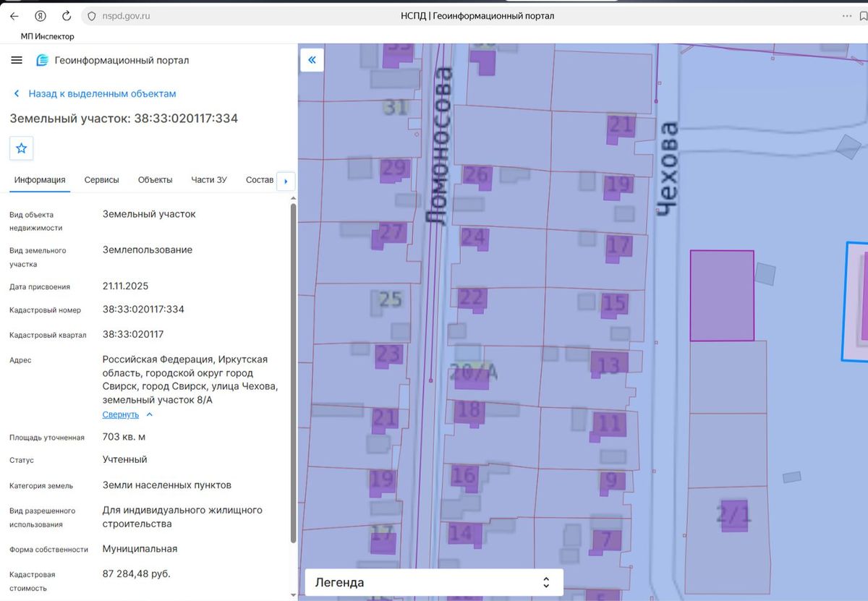Image resolution: width=868 pixels, height=601 pixels.
Task: Click the Кадастровый квартал value 38:33:020117
Action: (133, 334)
